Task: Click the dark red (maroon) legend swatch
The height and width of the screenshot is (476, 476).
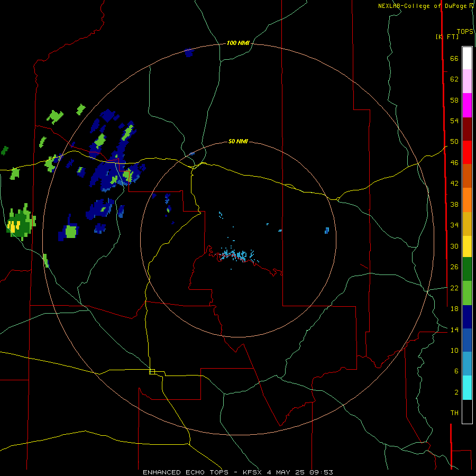Action: [467, 129]
